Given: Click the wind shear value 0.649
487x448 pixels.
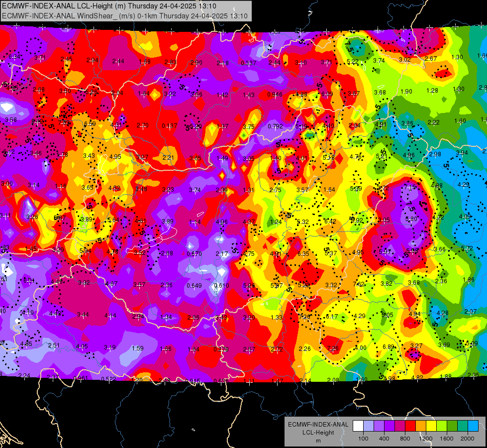Looking at the screenshot, I should pos(194,285).
